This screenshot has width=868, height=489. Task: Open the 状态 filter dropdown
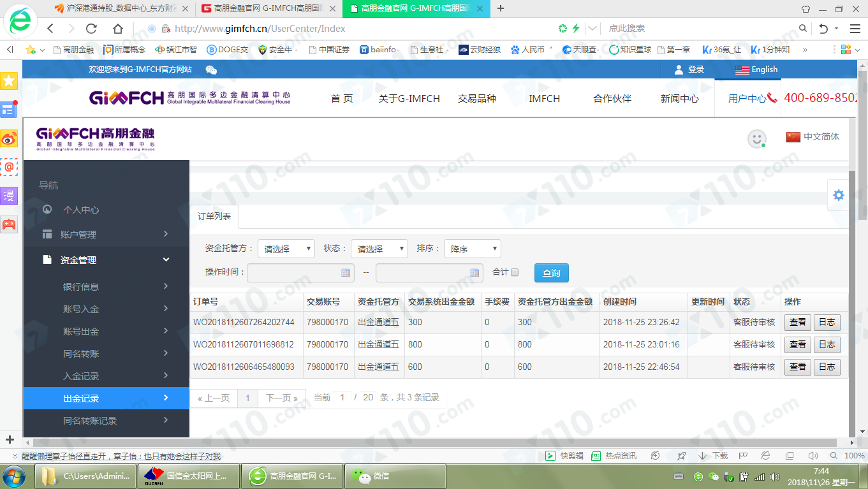click(379, 249)
